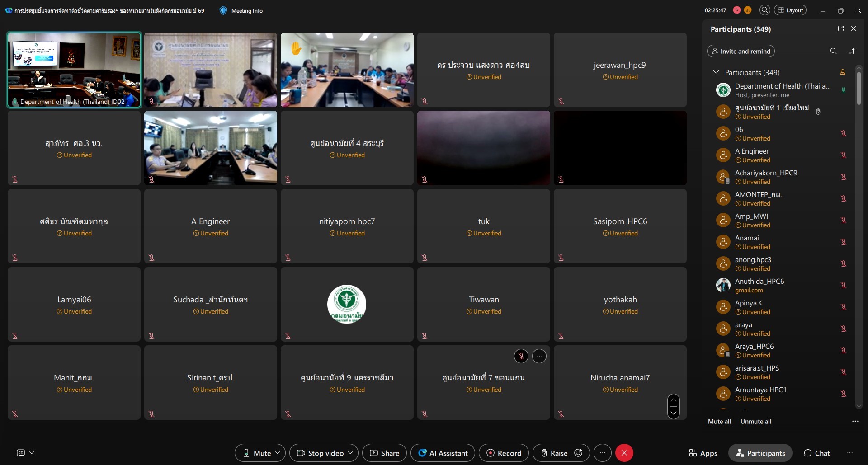Open the closed captions icon
Image resolution: width=868 pixels, height=465 pixels.
21,453
